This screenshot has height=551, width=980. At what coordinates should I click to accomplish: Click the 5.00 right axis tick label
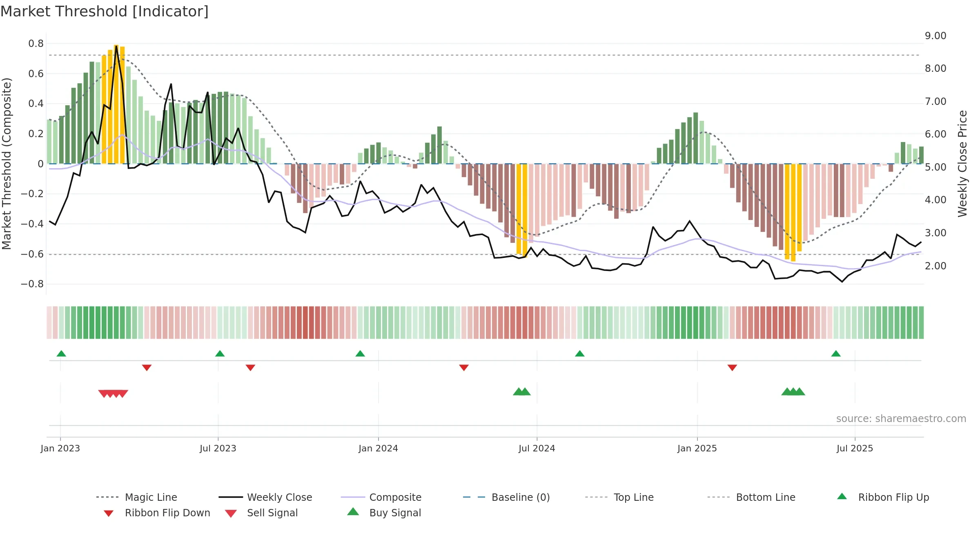pyautogui.click(x=935, y=167)
